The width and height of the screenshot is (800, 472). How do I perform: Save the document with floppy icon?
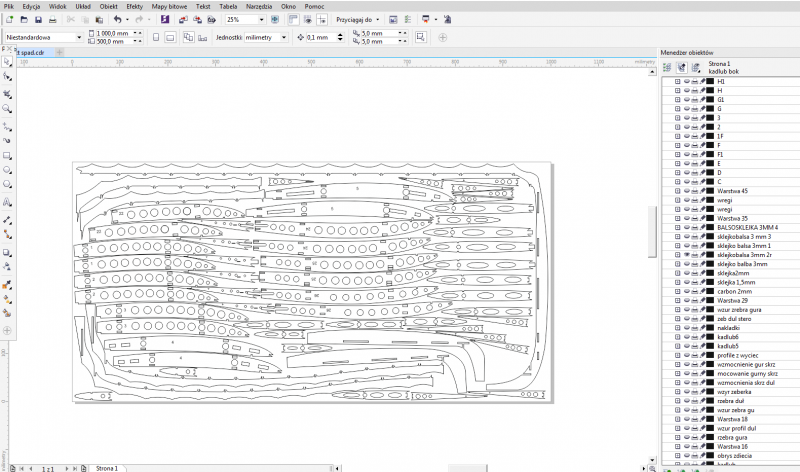(38, 19)
